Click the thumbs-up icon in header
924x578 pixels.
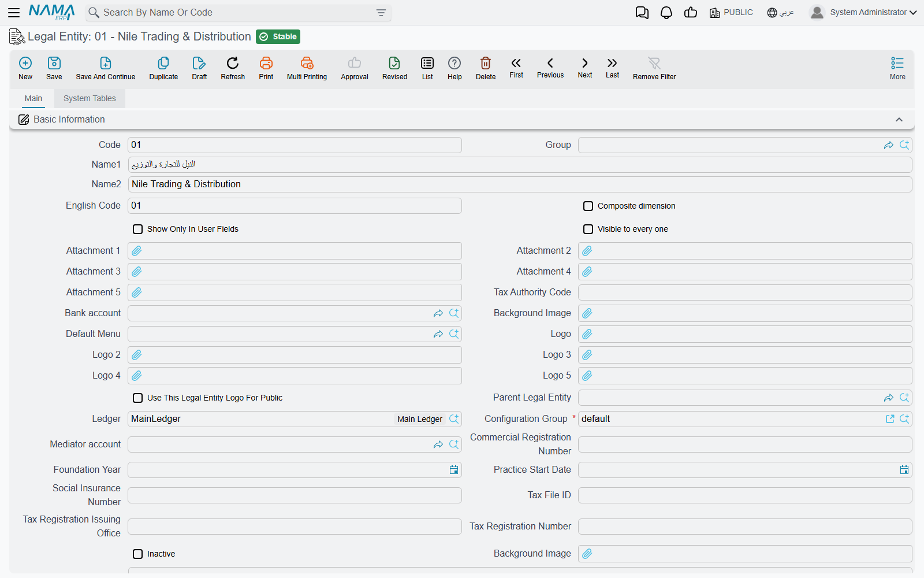pyautogui.click(x=691, y=12)
